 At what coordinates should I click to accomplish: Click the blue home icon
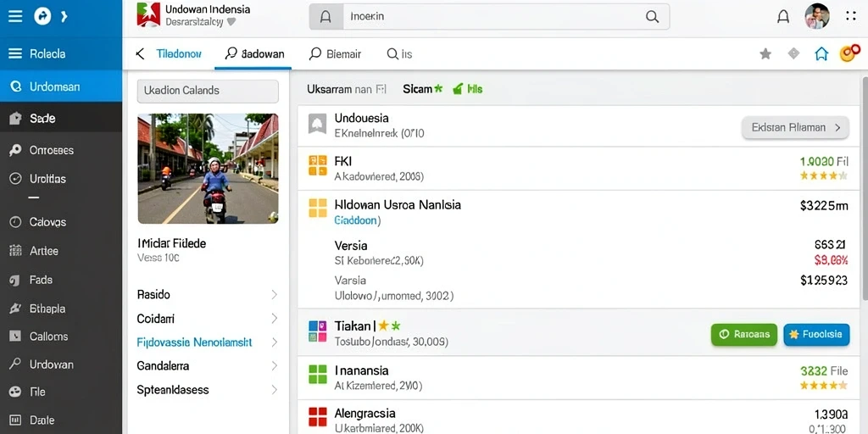pos(821,53)
